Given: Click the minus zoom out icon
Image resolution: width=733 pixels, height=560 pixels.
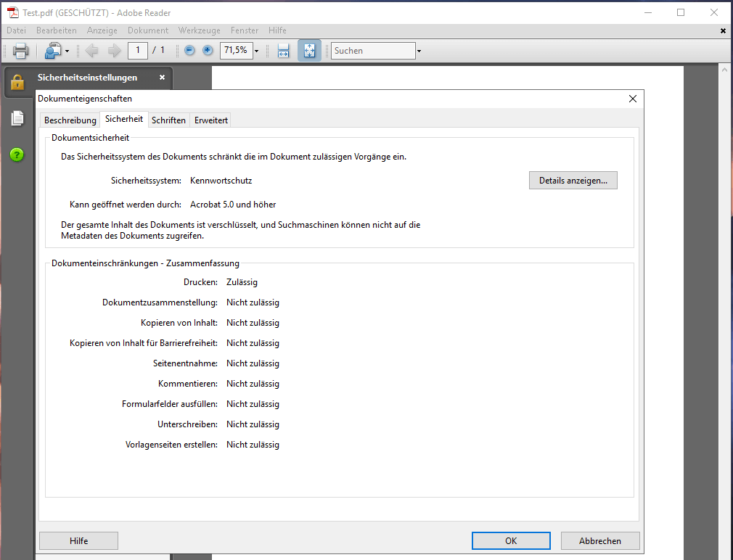Looking at the screenshot, I should [x=189, y=51].
